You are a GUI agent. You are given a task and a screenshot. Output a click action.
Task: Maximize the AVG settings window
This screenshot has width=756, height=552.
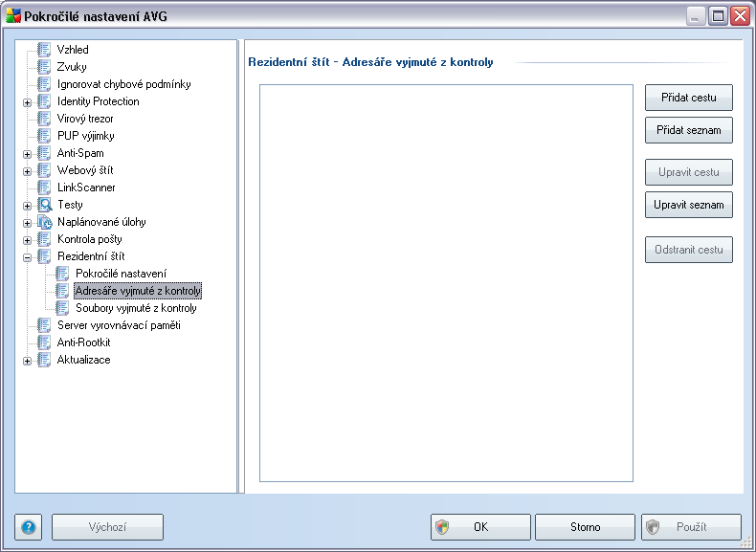718,16
